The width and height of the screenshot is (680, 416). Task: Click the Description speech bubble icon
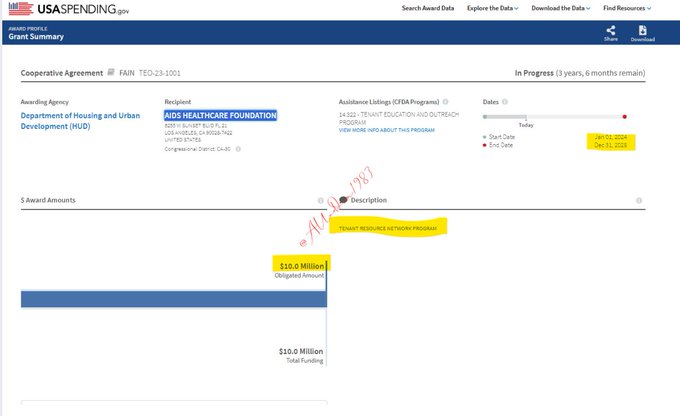pyautogui.click(x=344, y=200)
